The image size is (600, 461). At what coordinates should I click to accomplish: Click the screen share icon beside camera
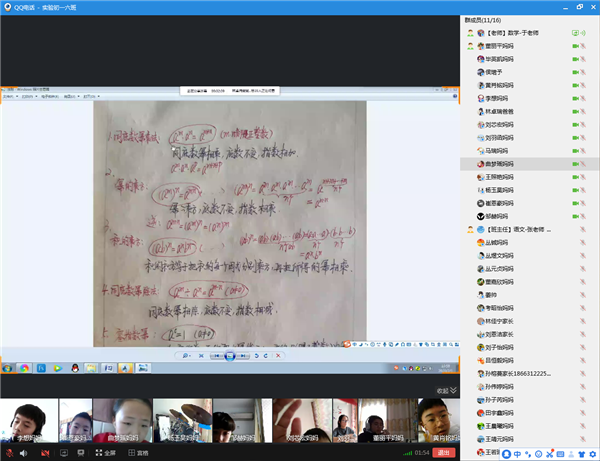pos(65,453)
